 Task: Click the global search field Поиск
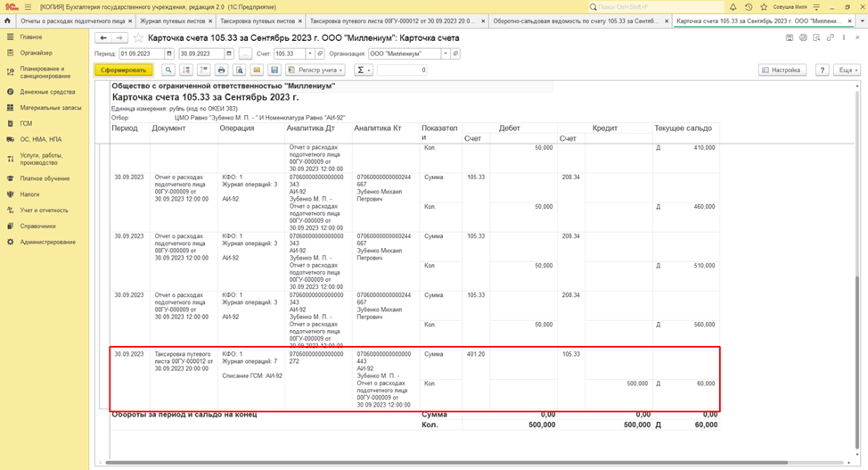655,7
